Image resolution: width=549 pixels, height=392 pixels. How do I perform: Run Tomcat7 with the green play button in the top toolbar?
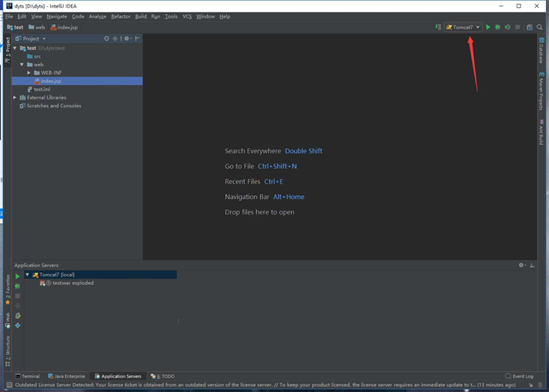488,27
